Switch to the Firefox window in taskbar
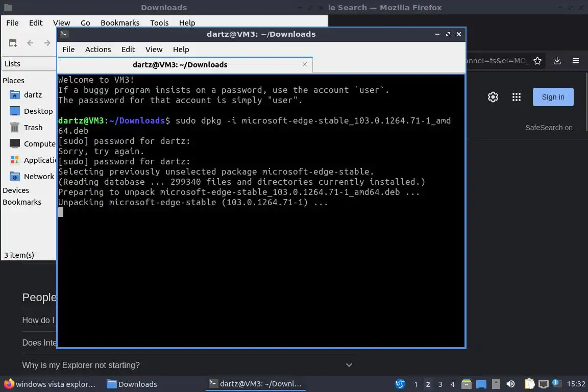The image size is (588, 392). [x=50, y=384]
